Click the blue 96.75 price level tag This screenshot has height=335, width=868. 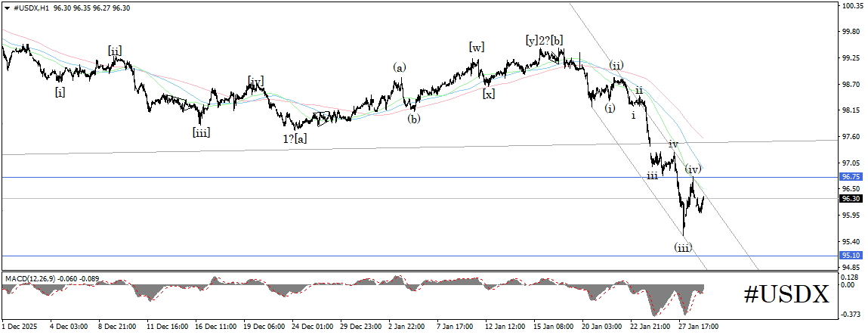[x=850, y=177]
